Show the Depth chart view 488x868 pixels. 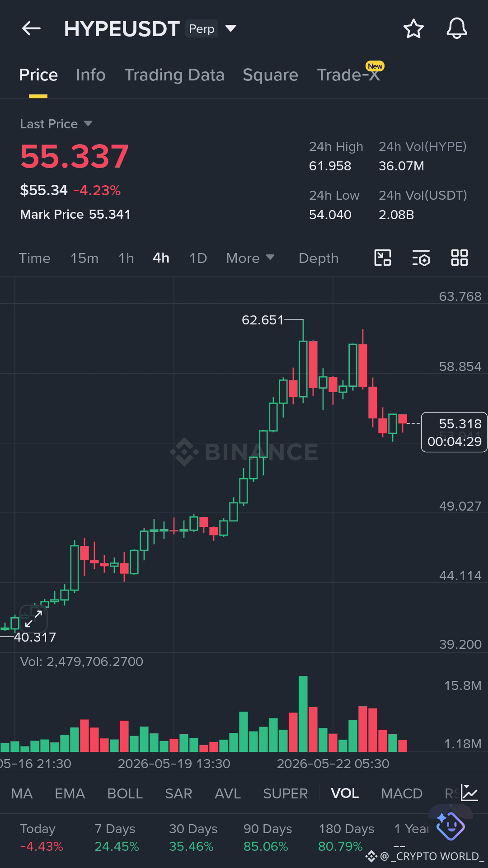[x=319, y=258]
